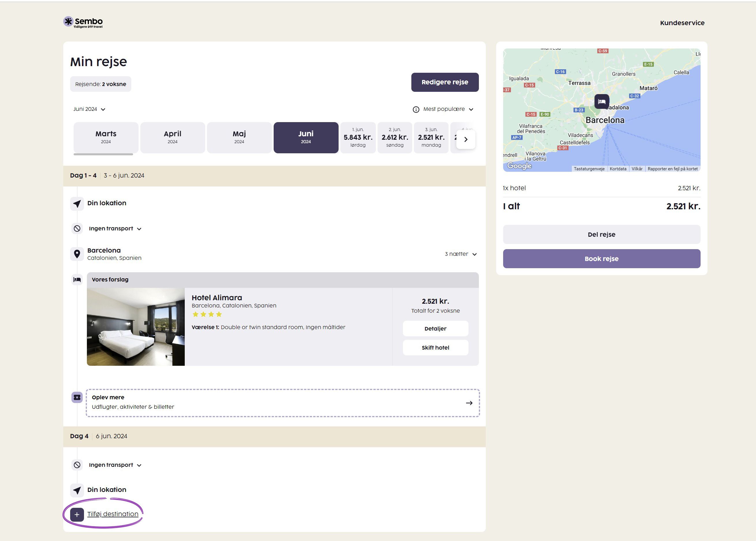Select the April 2024 month tab
This screenshot has width=756, height=541.
(x=173, y=137)
